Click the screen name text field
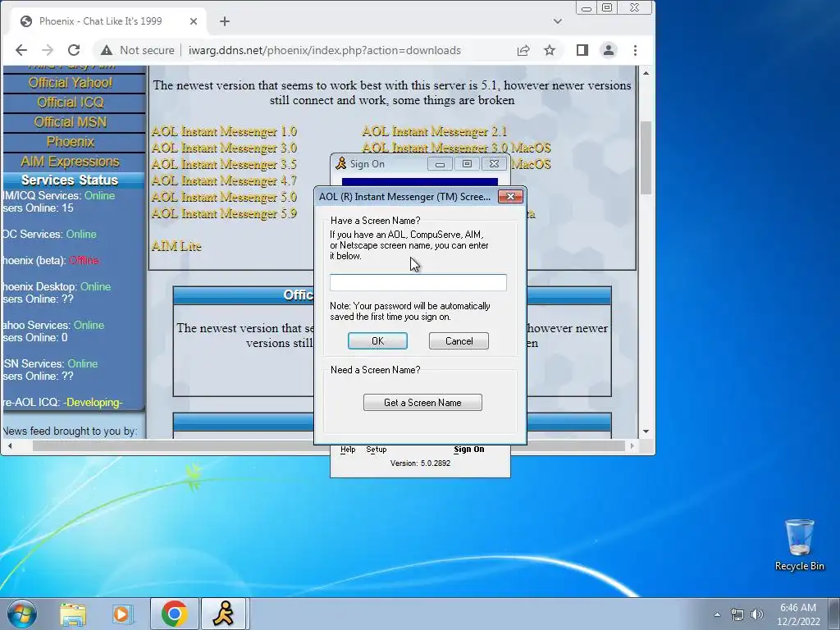 click(x=418, y=282)
